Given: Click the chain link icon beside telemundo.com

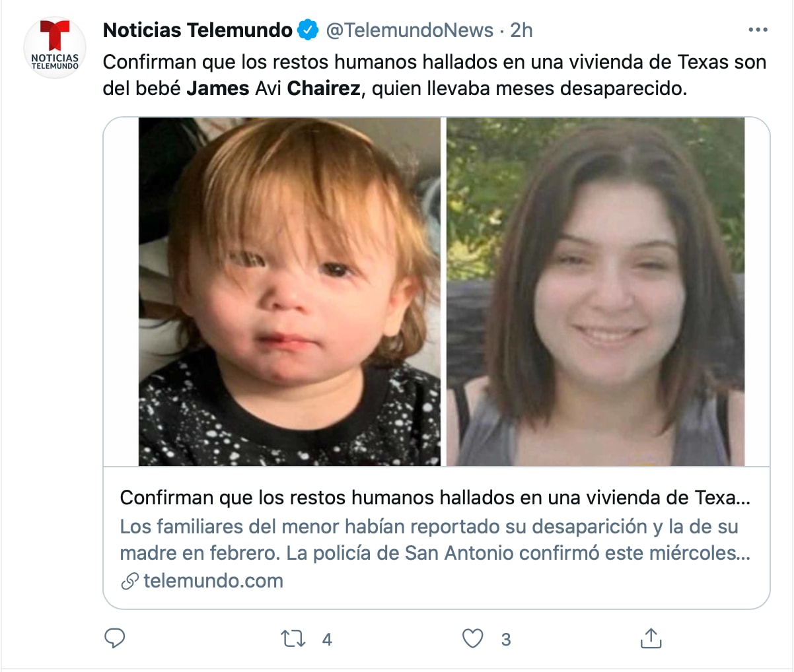Looking at the screenshot, I should pyautogui.click(x=130, y=581).
